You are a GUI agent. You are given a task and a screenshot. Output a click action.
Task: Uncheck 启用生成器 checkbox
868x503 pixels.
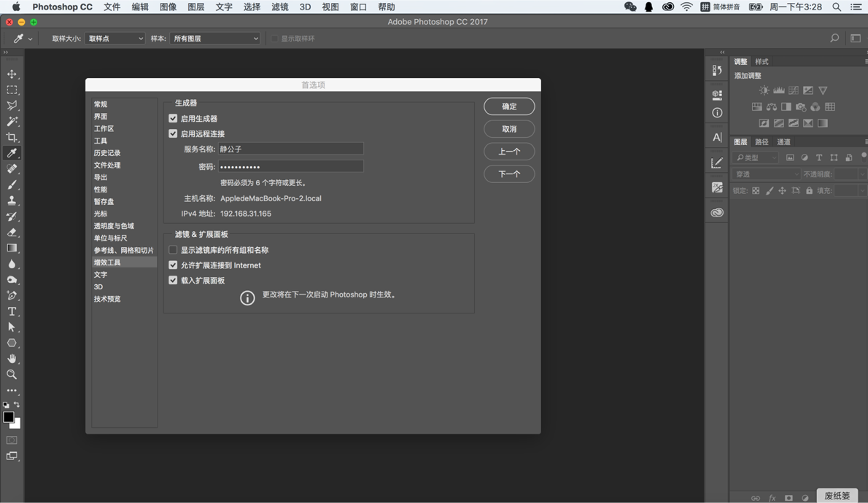(x=174, y=118)
